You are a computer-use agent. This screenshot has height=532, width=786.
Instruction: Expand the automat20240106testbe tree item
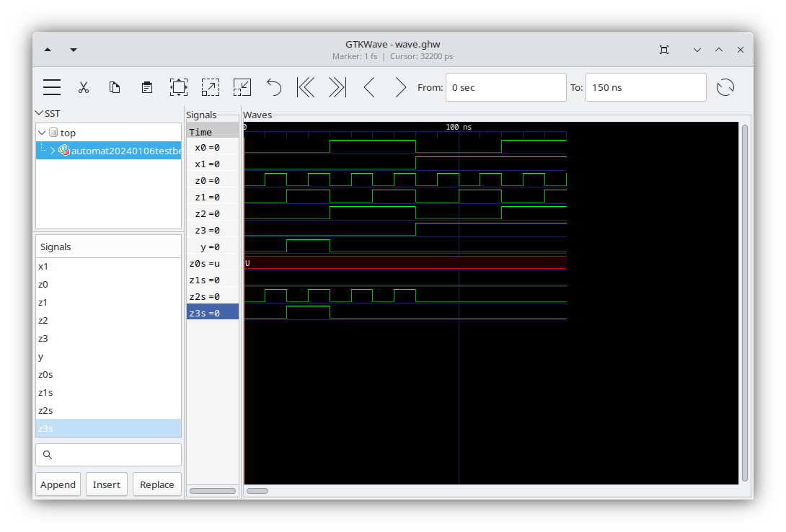click(53, 151)
